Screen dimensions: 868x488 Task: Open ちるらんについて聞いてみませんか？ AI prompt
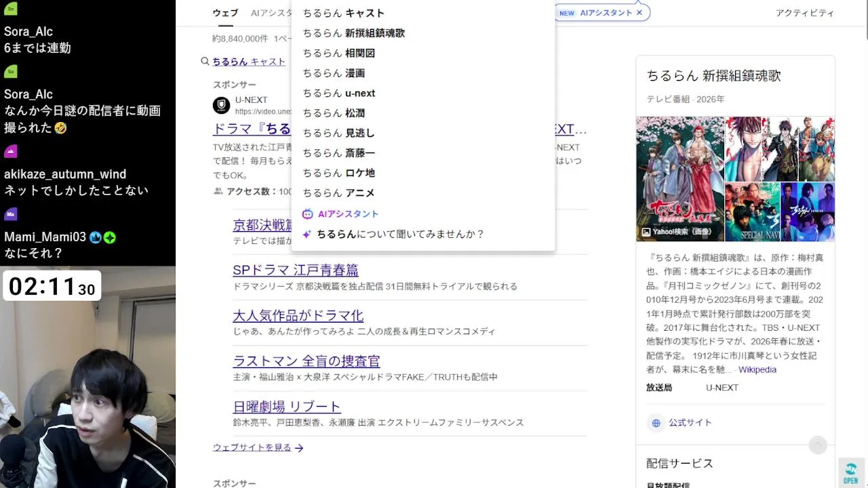pyautogui.click(x=400, y=234)
